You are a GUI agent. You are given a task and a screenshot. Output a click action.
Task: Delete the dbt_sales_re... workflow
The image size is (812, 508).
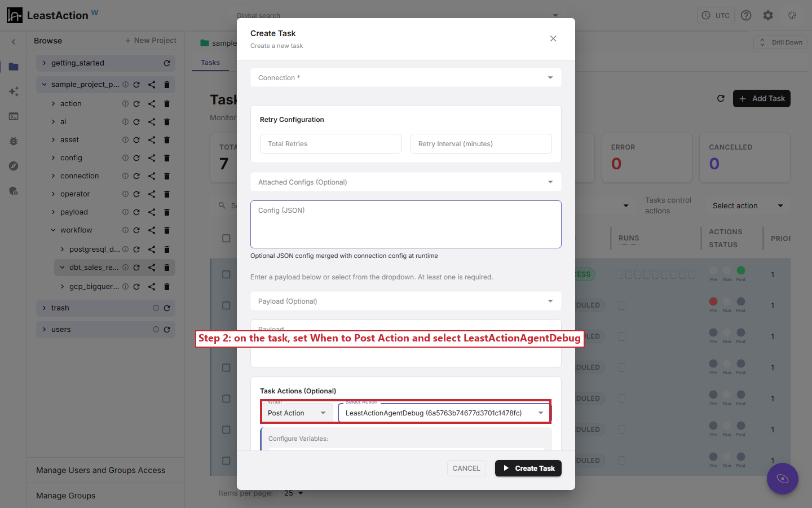[167, 268]
